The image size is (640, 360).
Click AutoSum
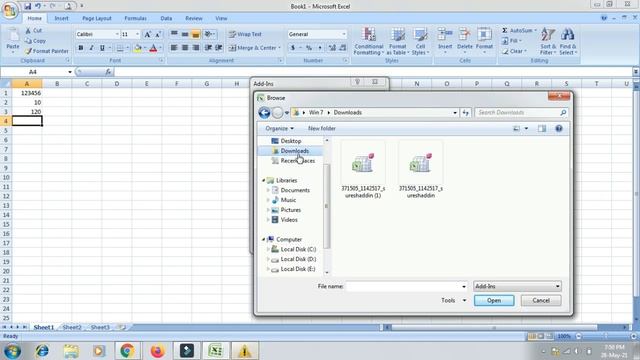518,31
